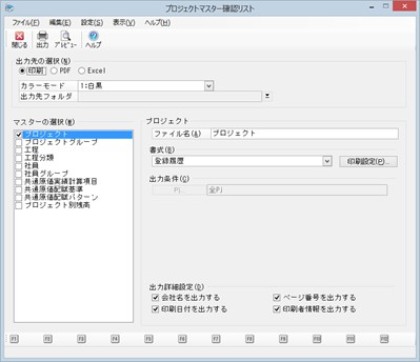The height and width of the screenshot is (362, 420).
Task: Click the F12 function key button
Action: coord(384,339)
